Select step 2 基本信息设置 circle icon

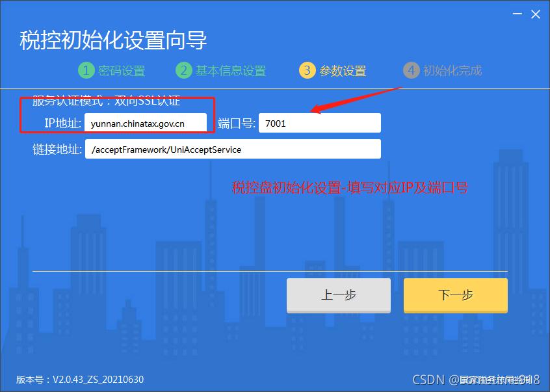tap(183, 70)
